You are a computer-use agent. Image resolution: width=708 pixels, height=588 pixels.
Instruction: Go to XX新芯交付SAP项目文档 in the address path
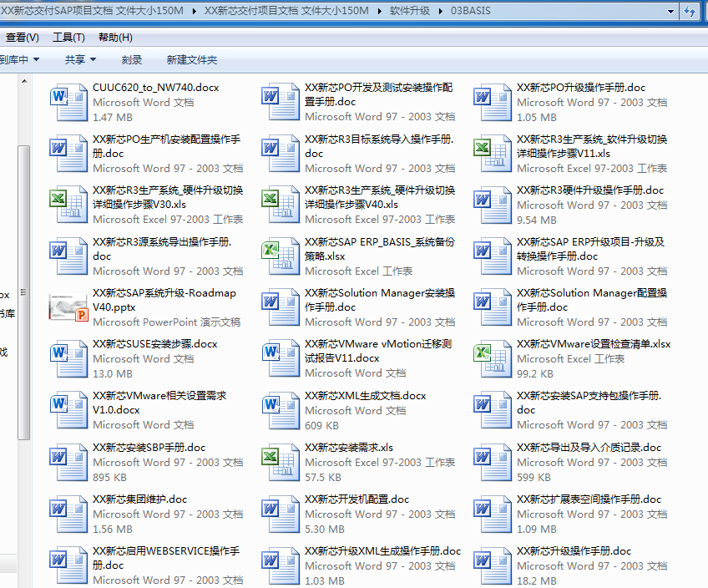click(x=92, y=11)
